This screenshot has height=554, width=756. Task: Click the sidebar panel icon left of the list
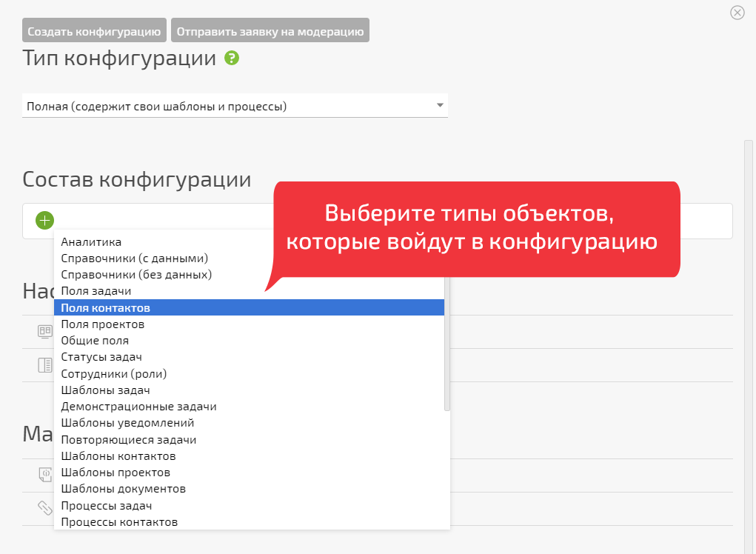pyautogui.click(x=45, y=365)
